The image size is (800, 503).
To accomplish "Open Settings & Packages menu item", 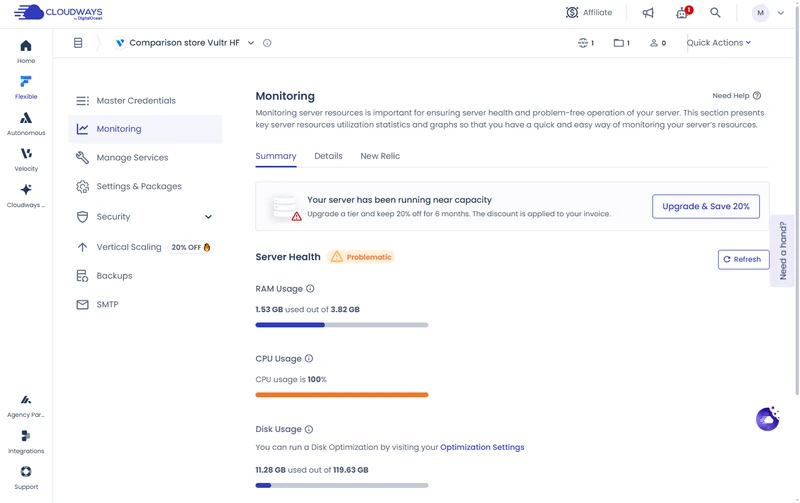I will tap(145, 186).
